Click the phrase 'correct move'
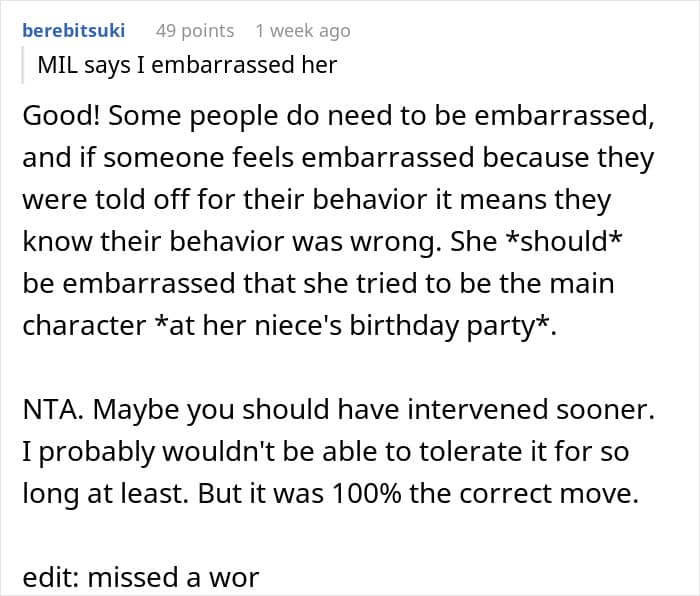 coord(554,495)
